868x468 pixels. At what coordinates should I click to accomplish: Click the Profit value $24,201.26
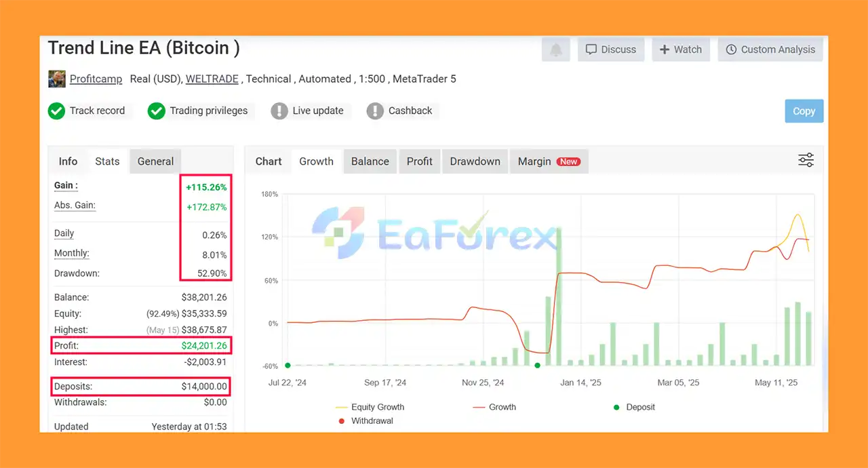click(x=203, y=346)
